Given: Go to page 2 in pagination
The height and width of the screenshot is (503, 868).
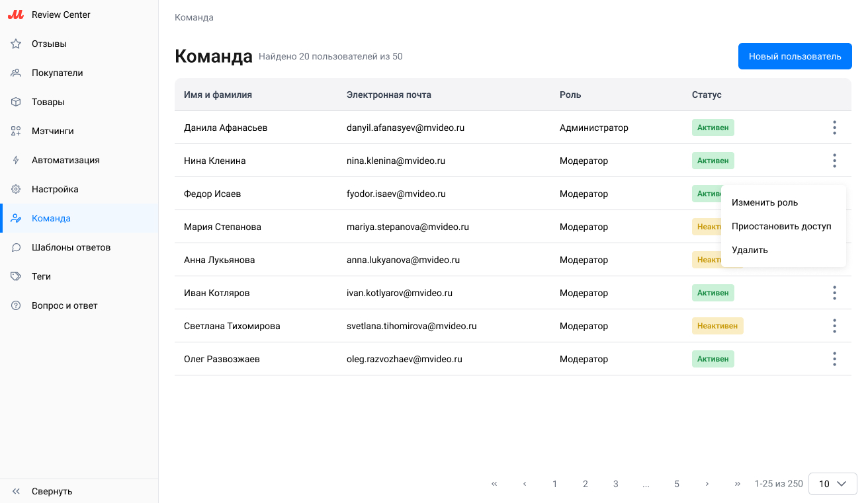Looking at the screenshot, I should tap(586, 484).
